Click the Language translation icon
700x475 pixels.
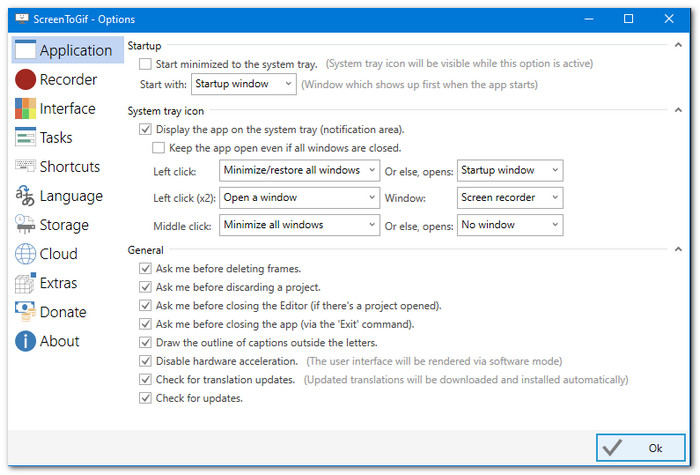25,196
